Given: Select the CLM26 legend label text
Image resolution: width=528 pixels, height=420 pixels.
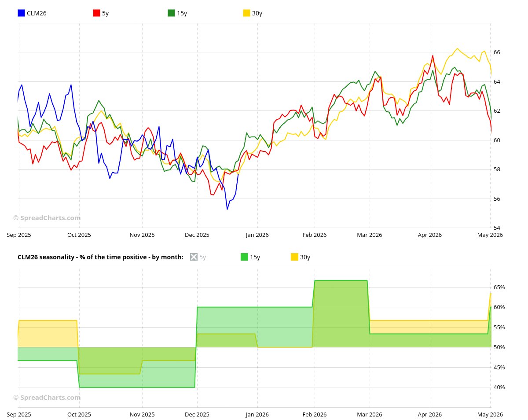Looking at the screenshot, I should 37,13.
